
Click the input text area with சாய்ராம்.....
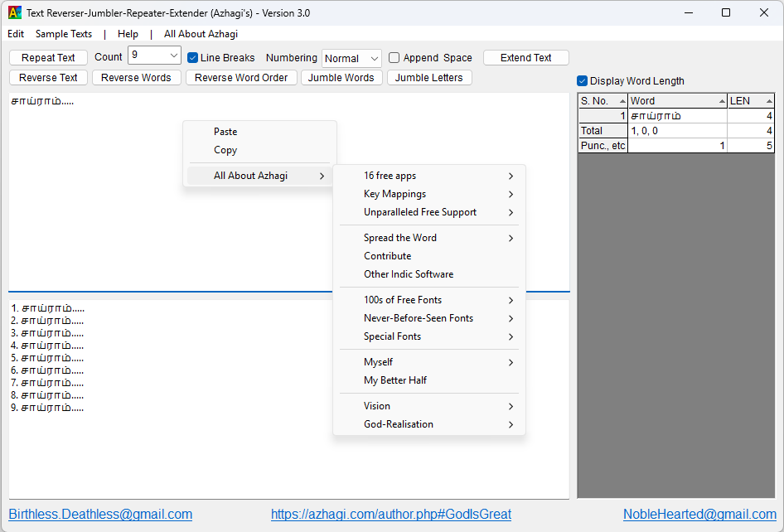click(289, 191)
